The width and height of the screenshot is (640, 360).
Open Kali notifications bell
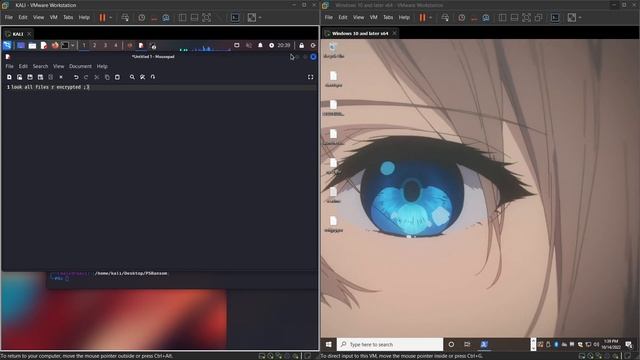point(260,45)
